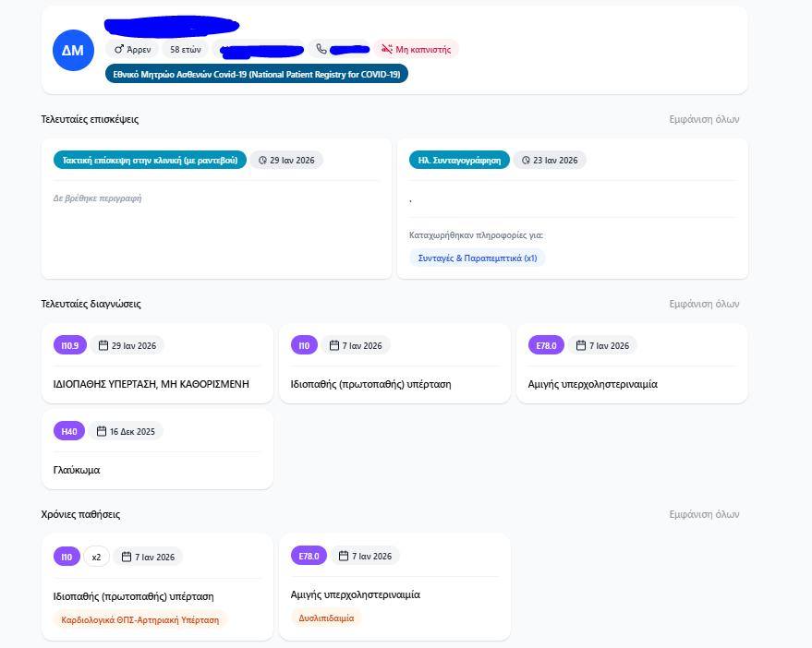Click the I10.9 diagnosis code badge
This screenshot has width=812, height=648.
point(69,346)
